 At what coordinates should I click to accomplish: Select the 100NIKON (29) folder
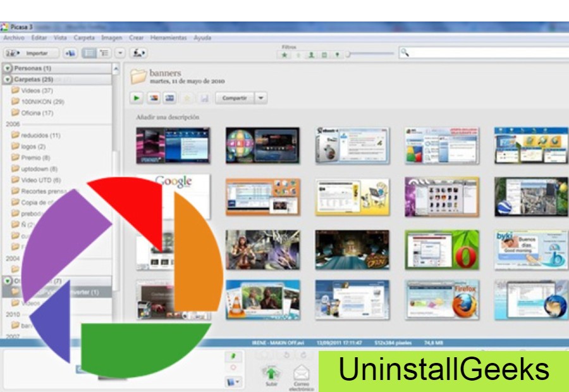click(x=37, y=102)
